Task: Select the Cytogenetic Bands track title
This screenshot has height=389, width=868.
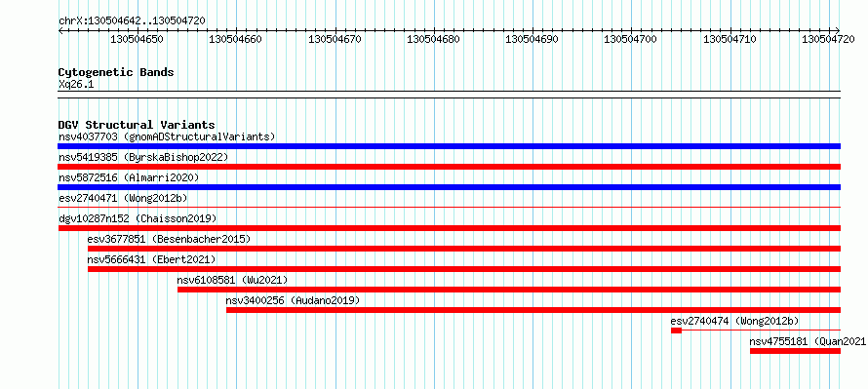Action: pos(116,72)
